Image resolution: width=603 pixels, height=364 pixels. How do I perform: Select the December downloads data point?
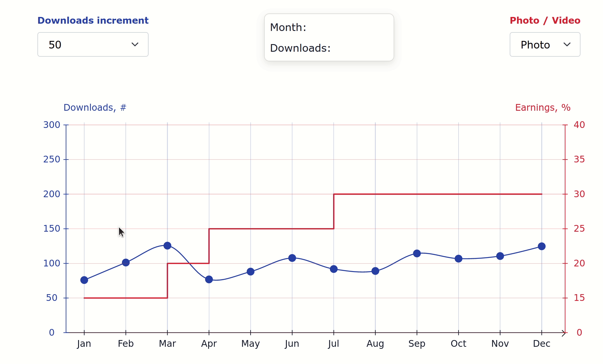point(542,246)
